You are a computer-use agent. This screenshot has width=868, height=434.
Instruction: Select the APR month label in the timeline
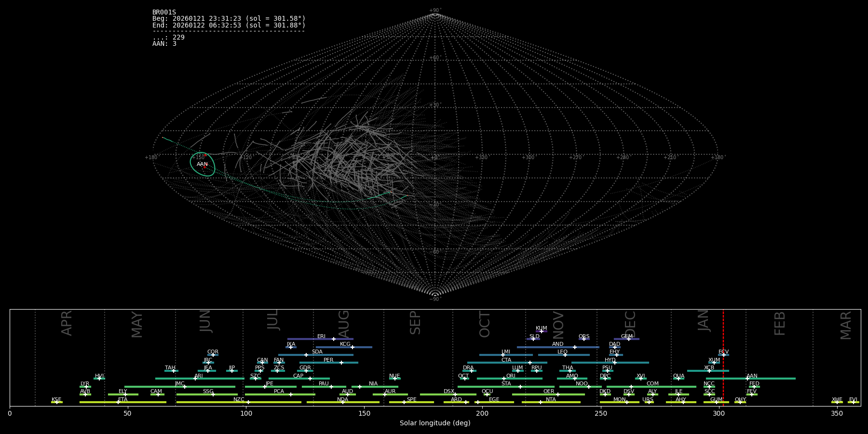67,323
